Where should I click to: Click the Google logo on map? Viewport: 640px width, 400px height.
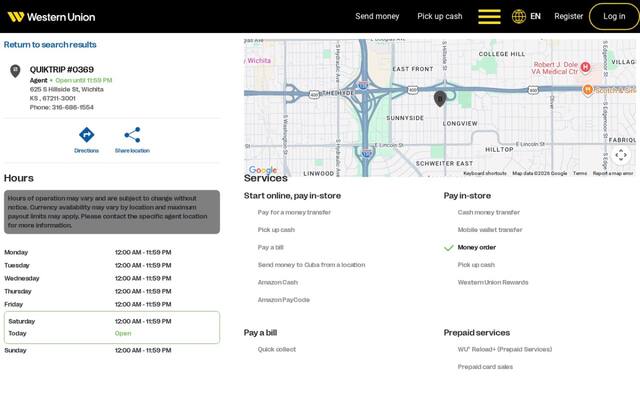point(263,170)
